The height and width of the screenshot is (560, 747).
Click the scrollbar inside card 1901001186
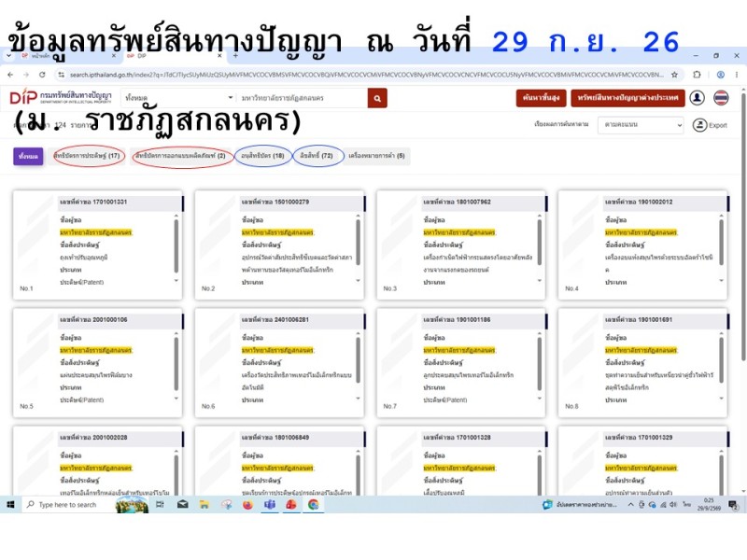coord(540,363)
